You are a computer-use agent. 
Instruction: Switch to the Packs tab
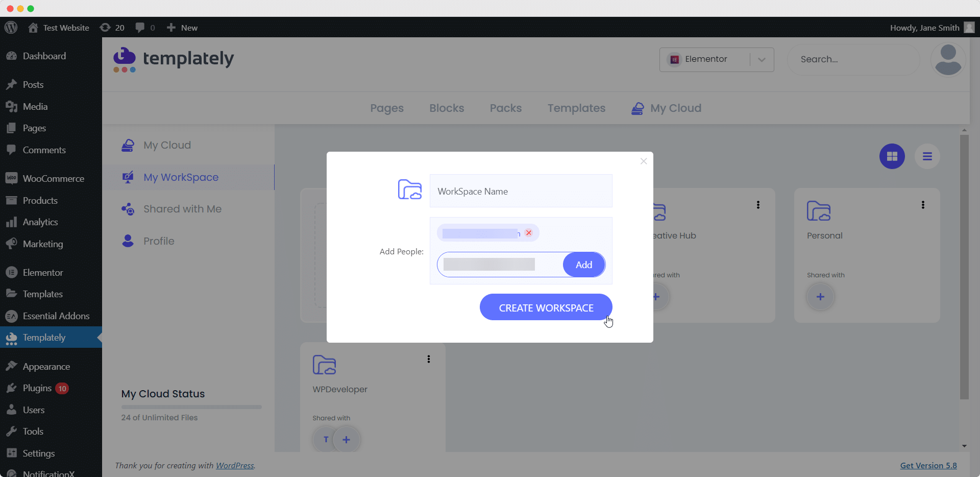(x=505, y=108)
